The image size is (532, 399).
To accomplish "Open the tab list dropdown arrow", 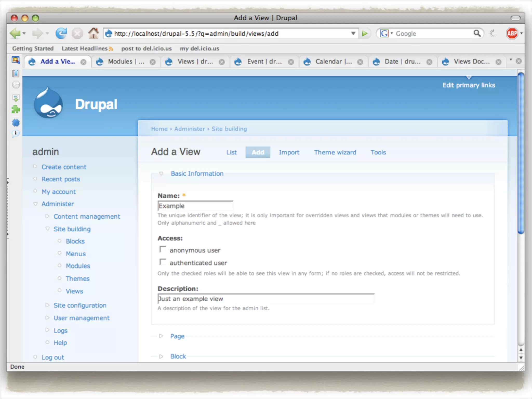I will (x=511, y=60).
